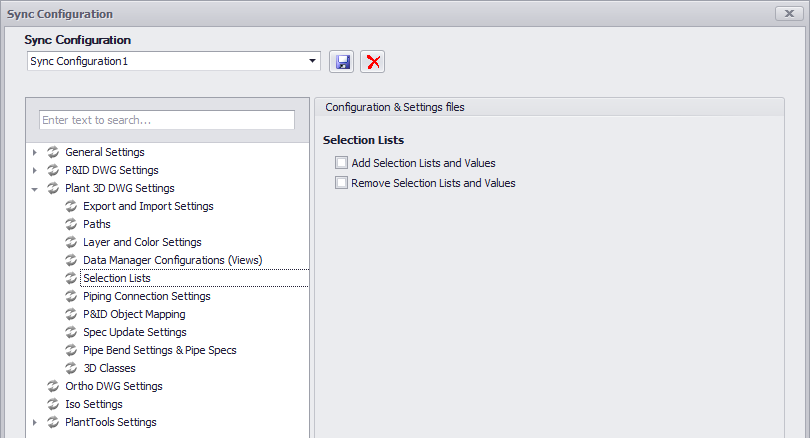The image size is (810, 438).
Task: Open the 3D Classes item
Action: 110,368
